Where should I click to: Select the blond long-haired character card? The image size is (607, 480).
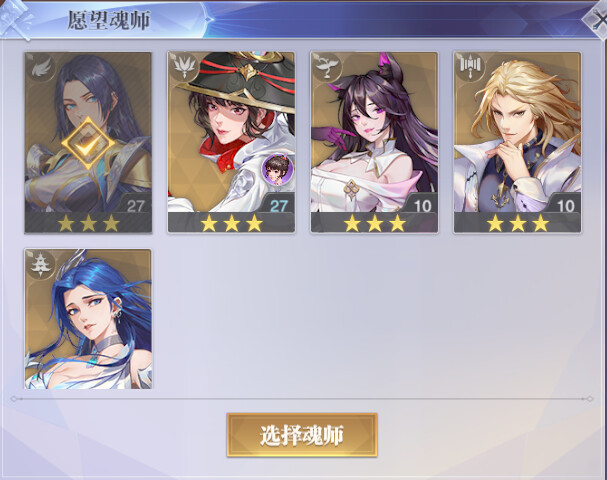(517, 142)
